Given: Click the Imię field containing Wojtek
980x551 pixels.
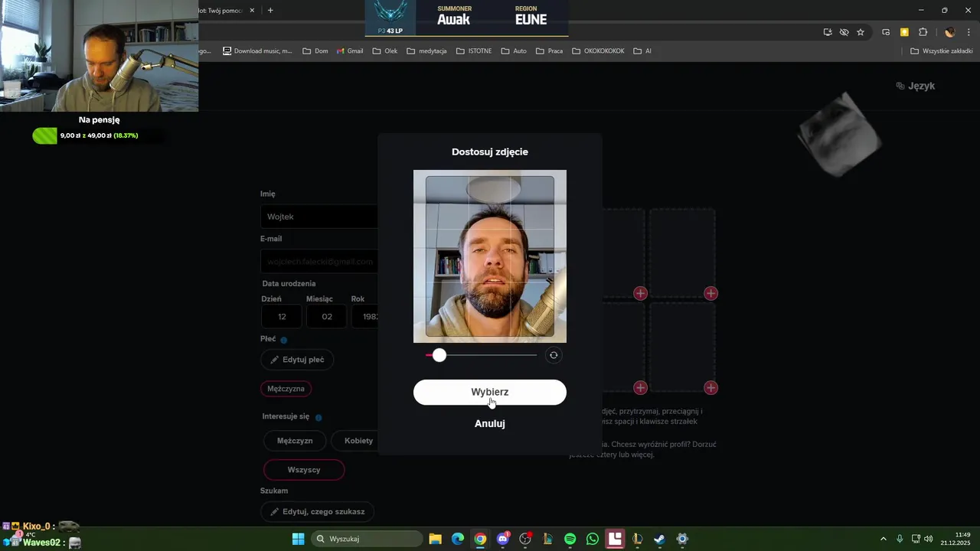Looking at the screenshot, I should coord(319,217).
